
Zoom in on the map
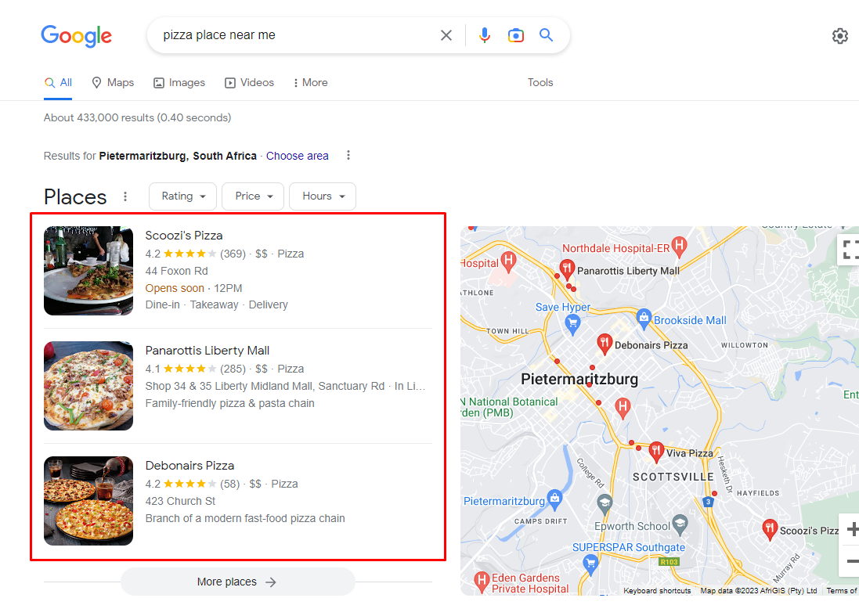coord(851,529)
